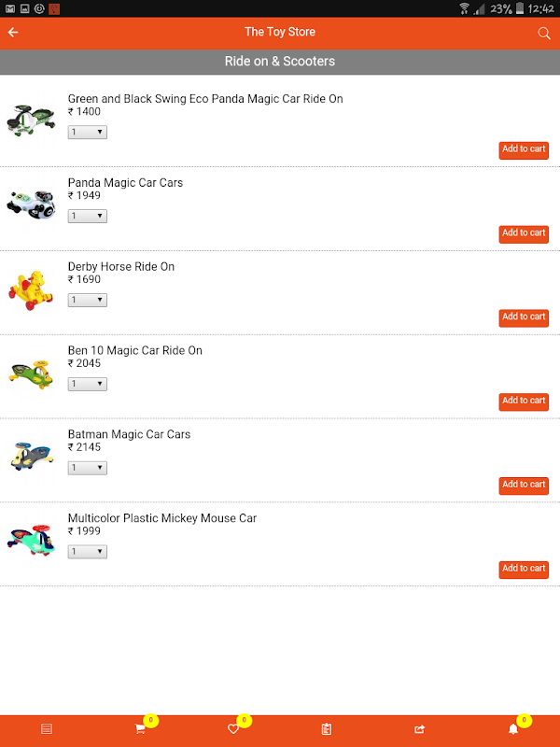Viewport: 560px width, 747px height.
Task: Open the notifications bell icon
Action: 512,729
